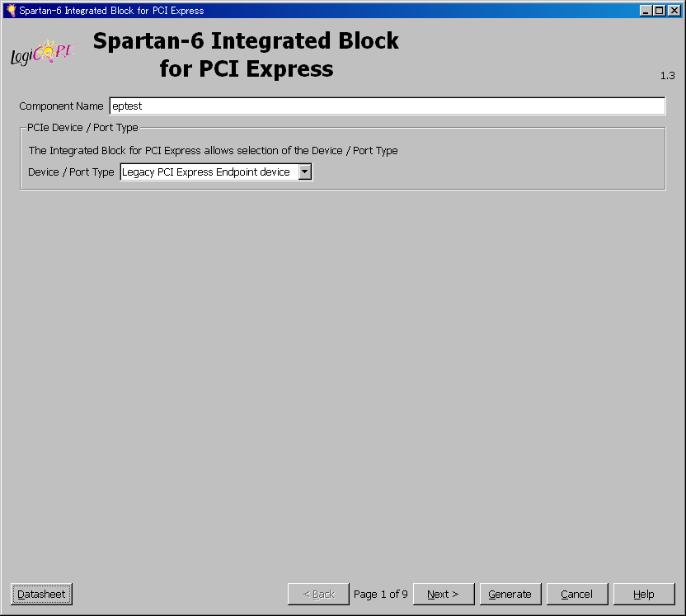Screen dimensions: 686x616
Task: Go to the next page with Next >
Action: (443, 594)
